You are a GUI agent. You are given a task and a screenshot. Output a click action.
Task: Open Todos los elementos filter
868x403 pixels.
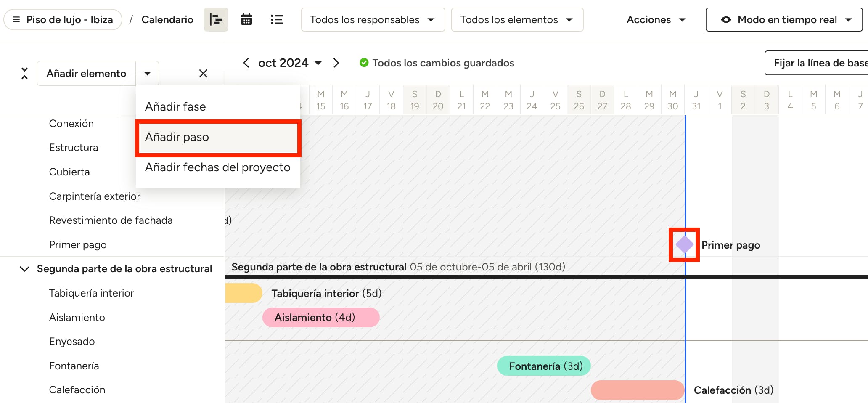click(x=517, y=20)
